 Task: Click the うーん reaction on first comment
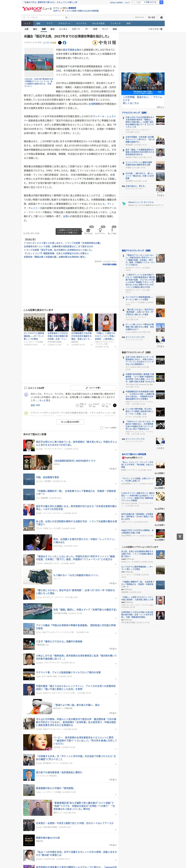coord(107,405)
